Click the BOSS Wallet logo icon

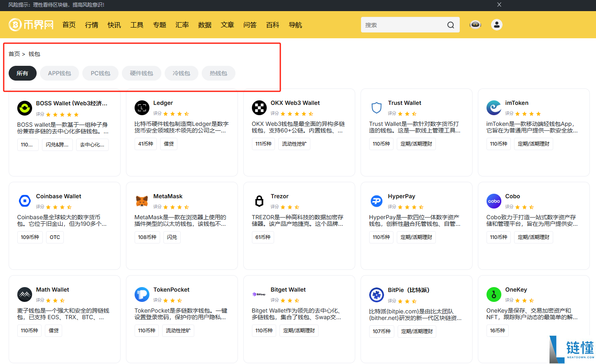(x=25, y=108)
